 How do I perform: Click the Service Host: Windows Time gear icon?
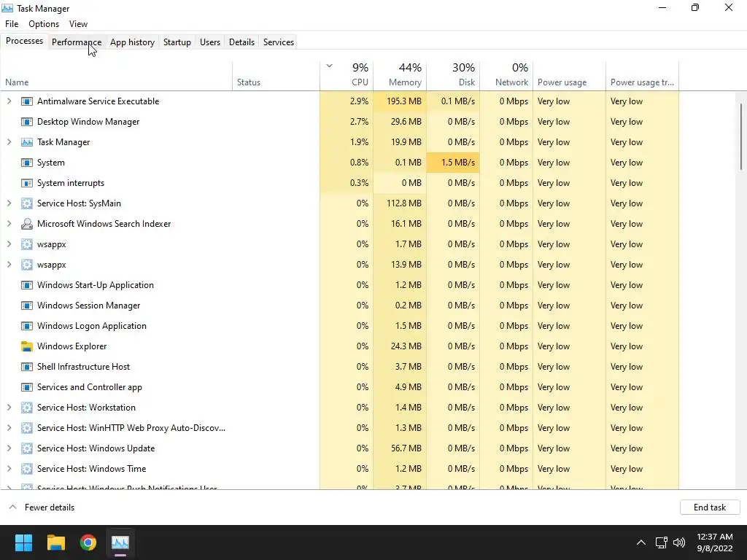[27, 469]
